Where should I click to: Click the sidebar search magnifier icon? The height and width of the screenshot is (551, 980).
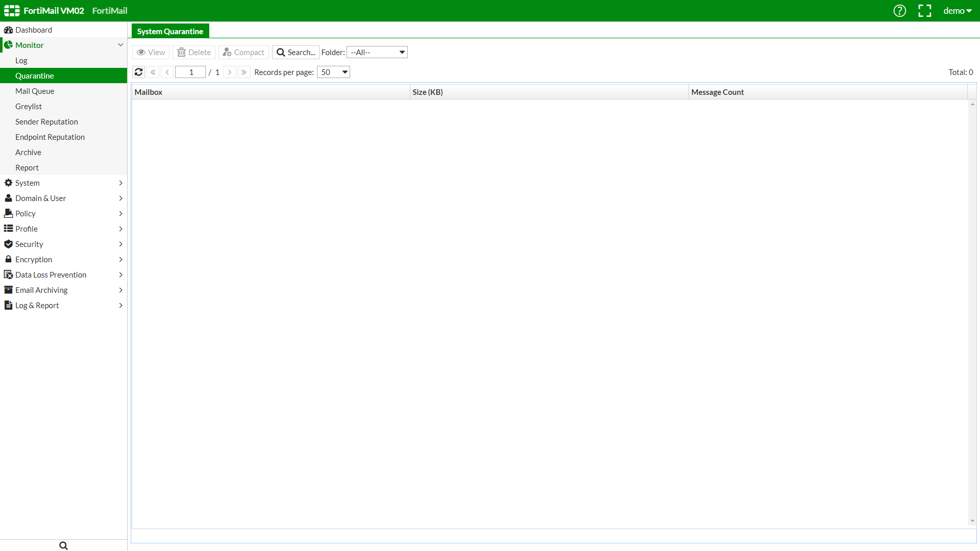[x=63, y=545]
